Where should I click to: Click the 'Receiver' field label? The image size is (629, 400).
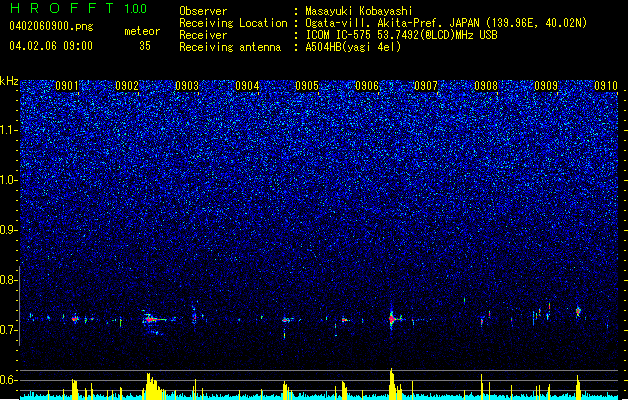click(x=203, y=35)
